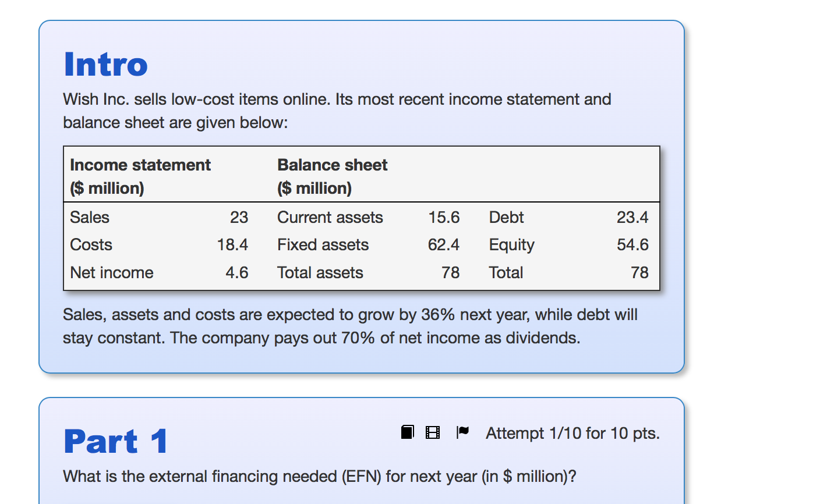The width and height of the screenshot is (820, 504).
Task: Click the 'Attempt 1/10 for 10 pts.' text
Action: (x=572, y=433)
